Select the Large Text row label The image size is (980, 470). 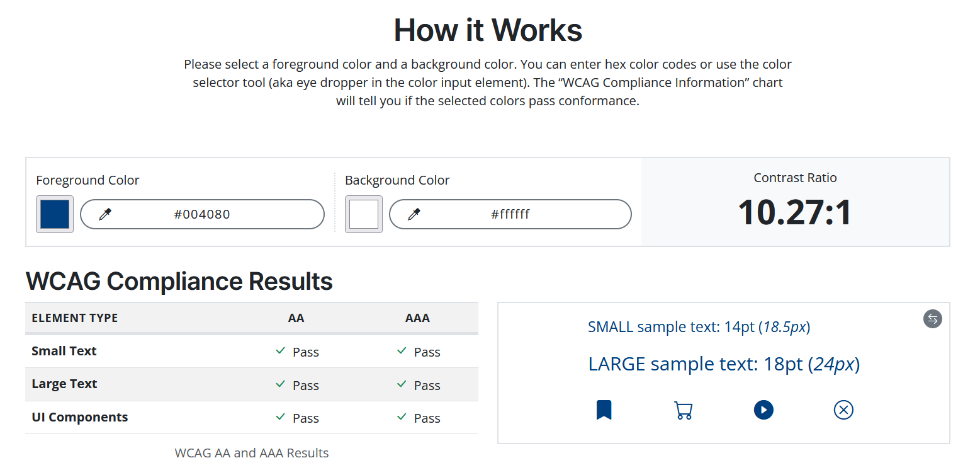tap(64, 384)
